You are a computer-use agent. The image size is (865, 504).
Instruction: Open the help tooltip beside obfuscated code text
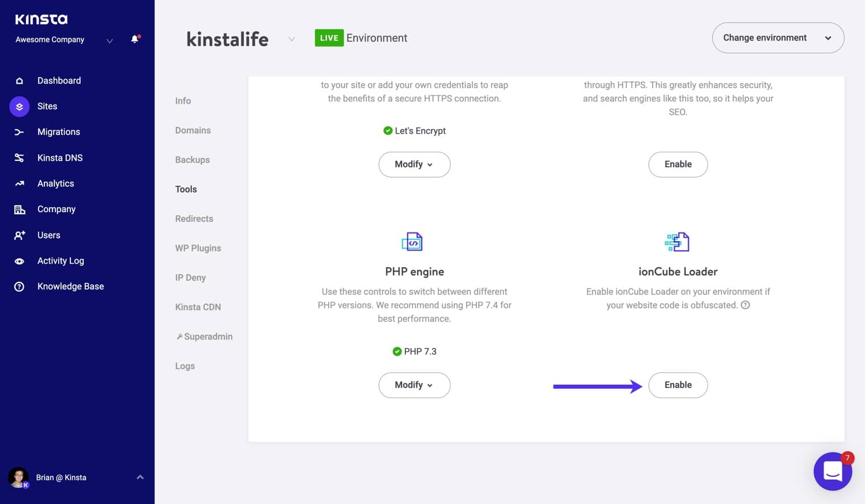pos(746,304)
